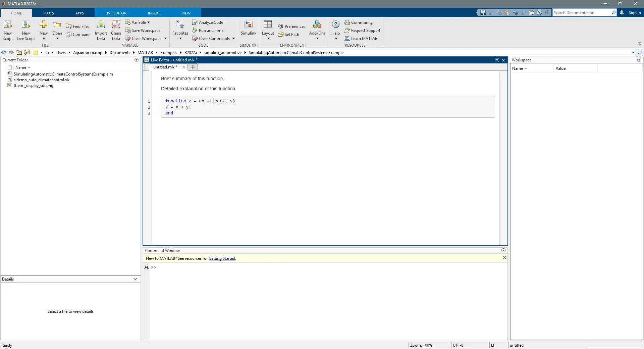Screen dimensions: 644x349
Task: Click the Save icon in quick access toolbar
Action: pyautogui.click(x=483, y=12)
